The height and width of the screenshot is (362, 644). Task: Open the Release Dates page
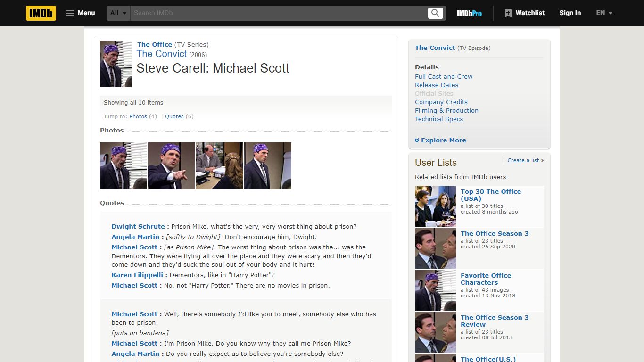coord(436,85)
